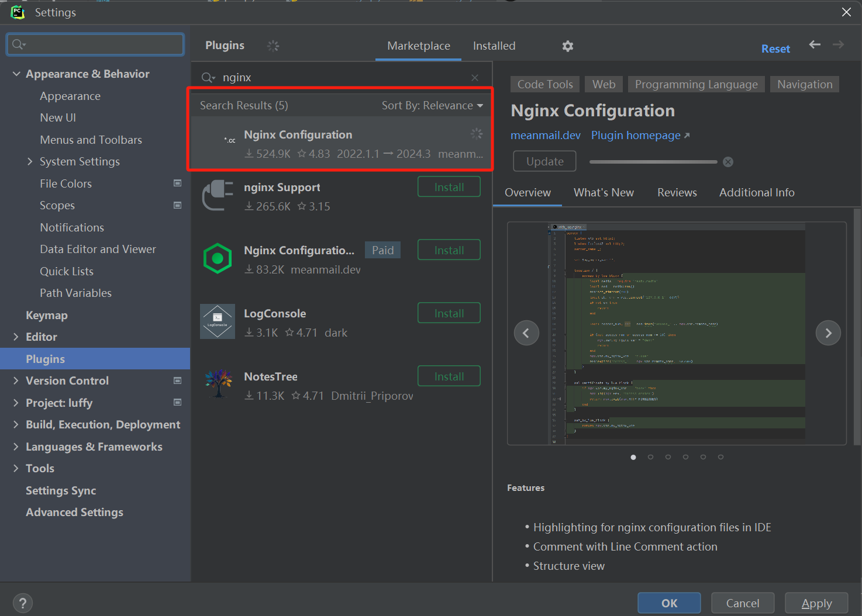Confirm with the OK button
862x616 pixels.
pyautogui.click(x=669, y=603)
